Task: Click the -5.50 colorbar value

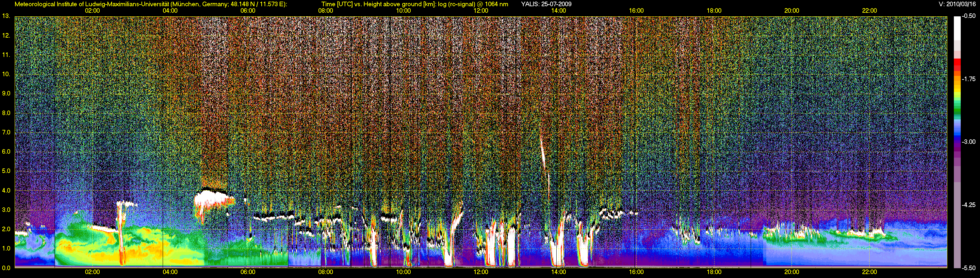Action: [969, 268]
